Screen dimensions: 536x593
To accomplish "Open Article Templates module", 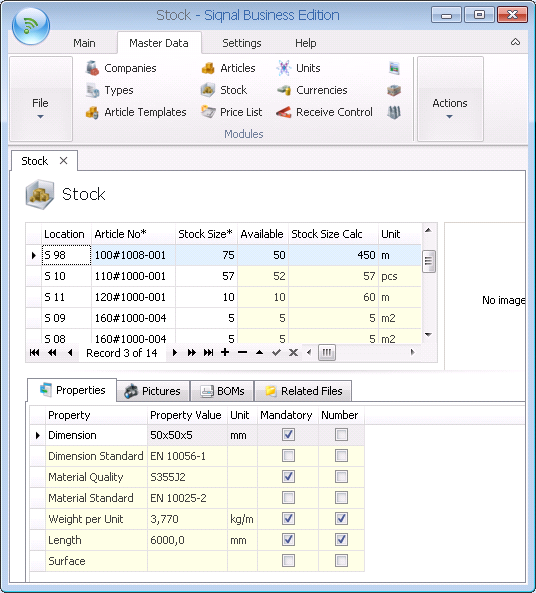I will click(x=136, y=112).
